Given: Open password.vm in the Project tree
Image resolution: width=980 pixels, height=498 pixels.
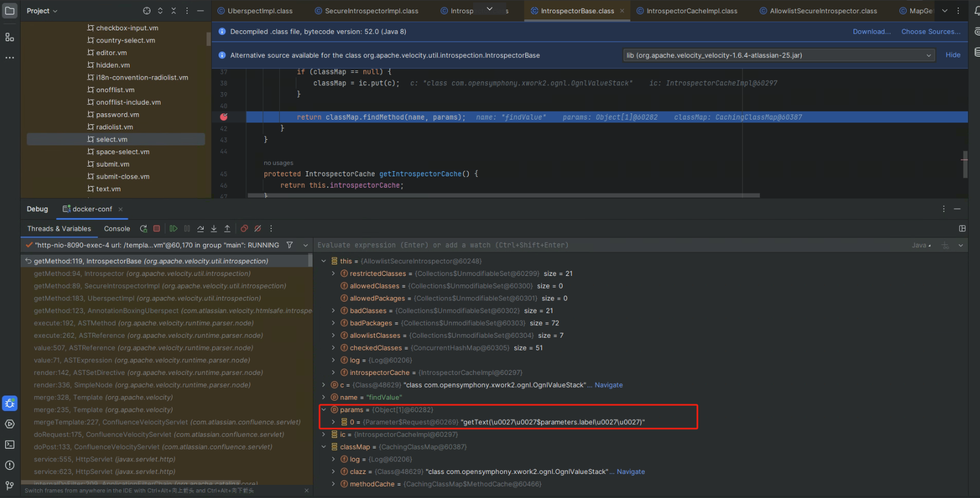Looking at the screenshot, I should (116, 114).
